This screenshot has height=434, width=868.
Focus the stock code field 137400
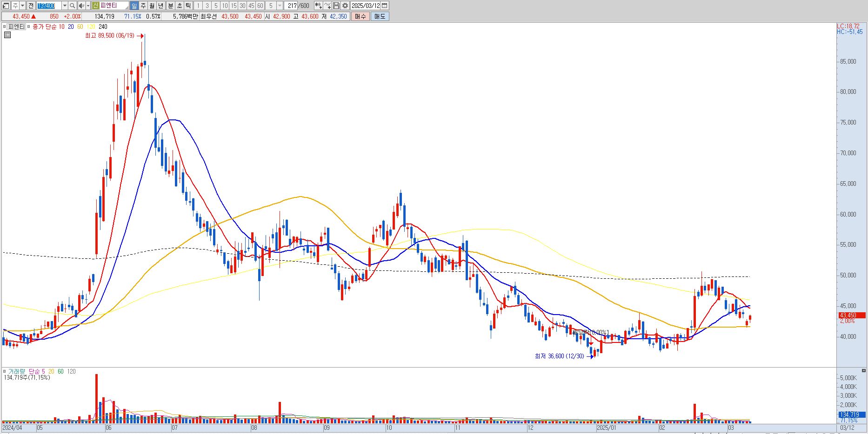49,6
